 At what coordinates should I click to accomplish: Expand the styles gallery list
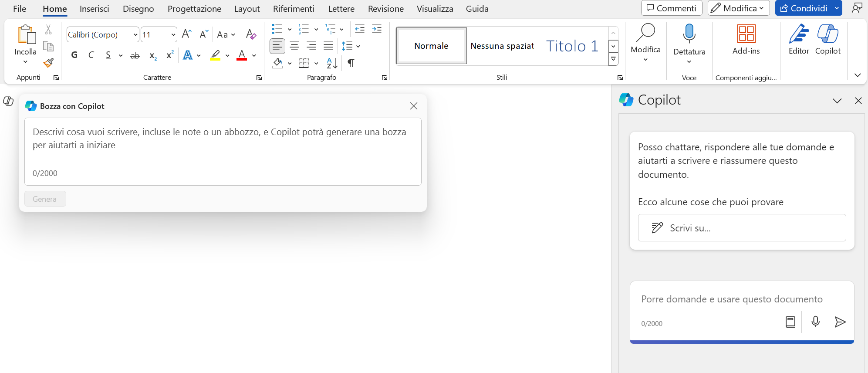[613, 59]
